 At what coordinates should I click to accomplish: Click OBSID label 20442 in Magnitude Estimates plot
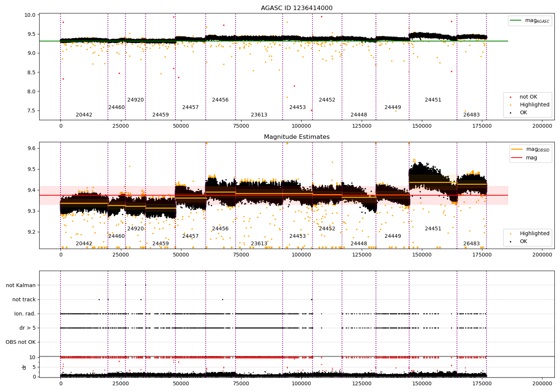(x=84, y=244)
